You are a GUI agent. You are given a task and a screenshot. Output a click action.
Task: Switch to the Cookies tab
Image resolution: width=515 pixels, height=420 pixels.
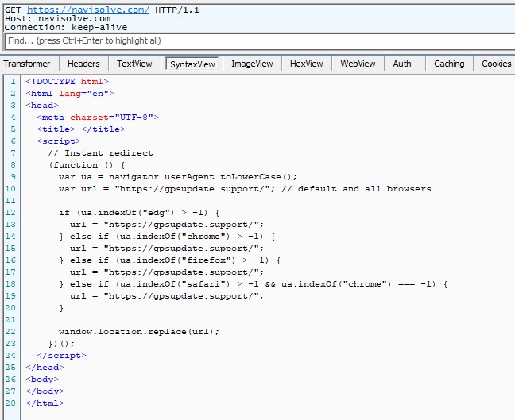pos(496,64)
